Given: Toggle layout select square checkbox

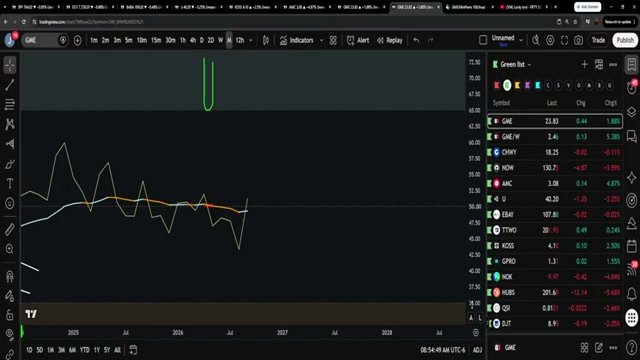Looking at the screenshot, I should 483,40.
